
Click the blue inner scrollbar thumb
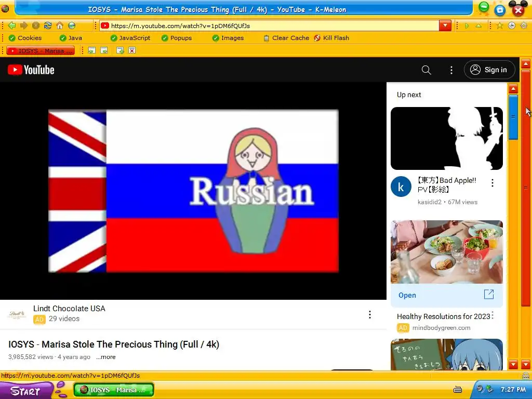(x=513, y=117)
